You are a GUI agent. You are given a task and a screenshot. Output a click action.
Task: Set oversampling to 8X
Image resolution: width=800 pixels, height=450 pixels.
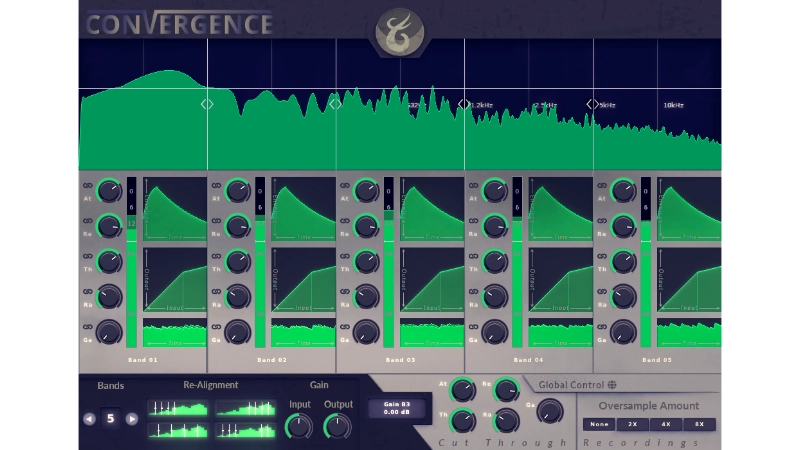(699, 424)
